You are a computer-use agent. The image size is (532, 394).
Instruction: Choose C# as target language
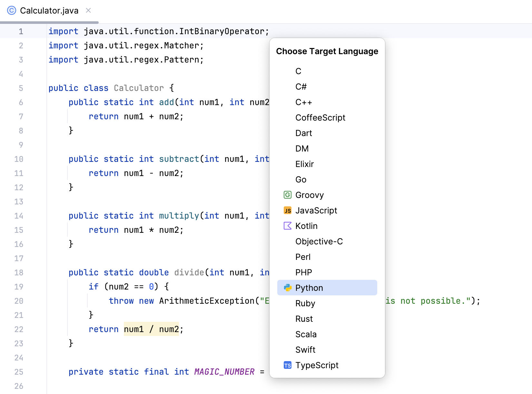pos(327,87)
